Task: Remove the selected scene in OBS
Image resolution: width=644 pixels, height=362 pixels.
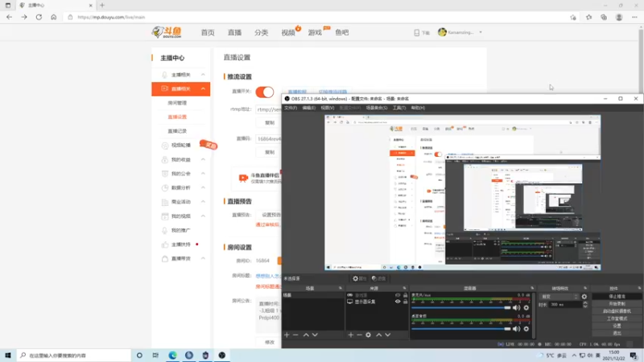Action: click(x=295, y=335)
